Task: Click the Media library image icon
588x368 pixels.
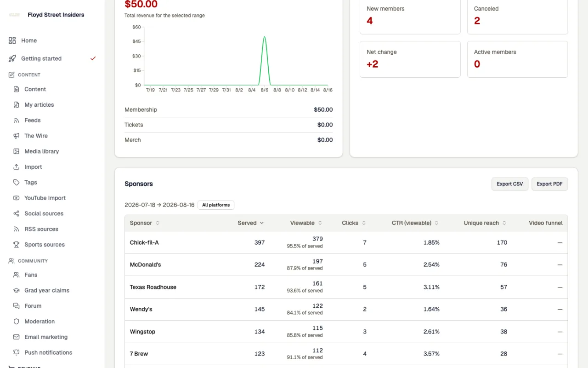Action: (17, 151)
